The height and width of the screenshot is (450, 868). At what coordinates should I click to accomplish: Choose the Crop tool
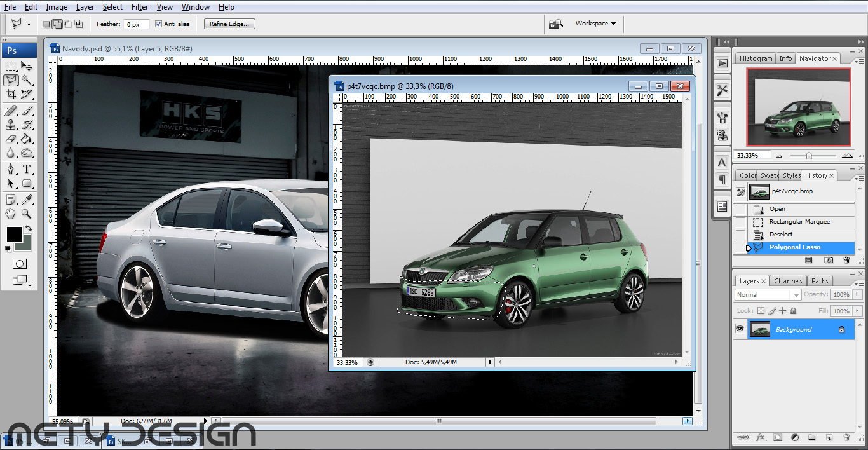(x=11, y=94)
